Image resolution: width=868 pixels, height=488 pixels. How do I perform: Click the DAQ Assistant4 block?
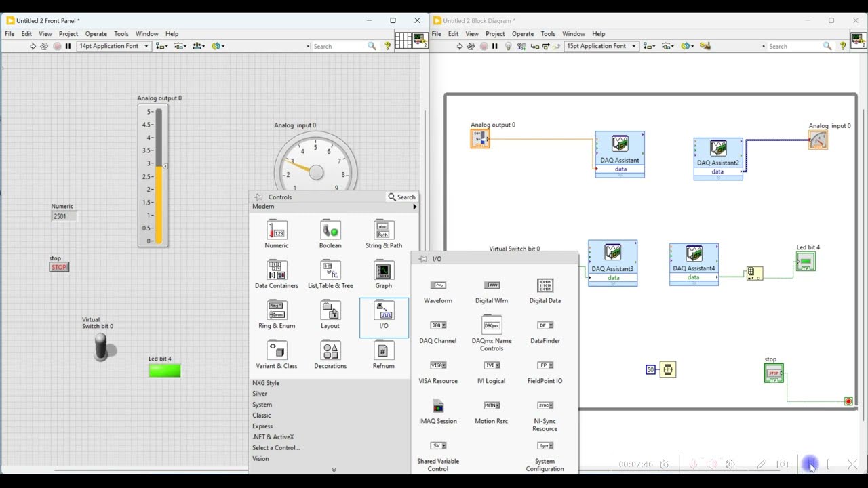(x=694, y=264)
